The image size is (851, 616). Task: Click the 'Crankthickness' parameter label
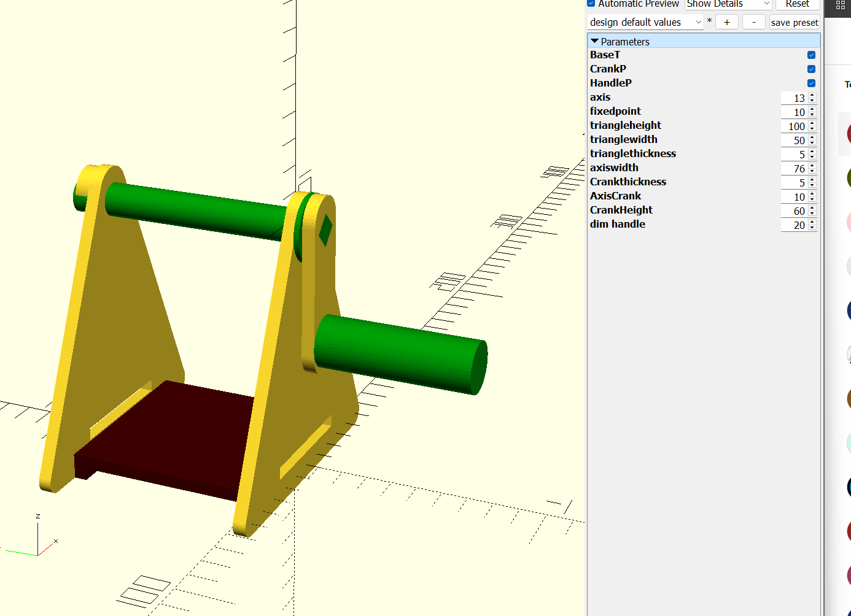(x=628, y=182)
